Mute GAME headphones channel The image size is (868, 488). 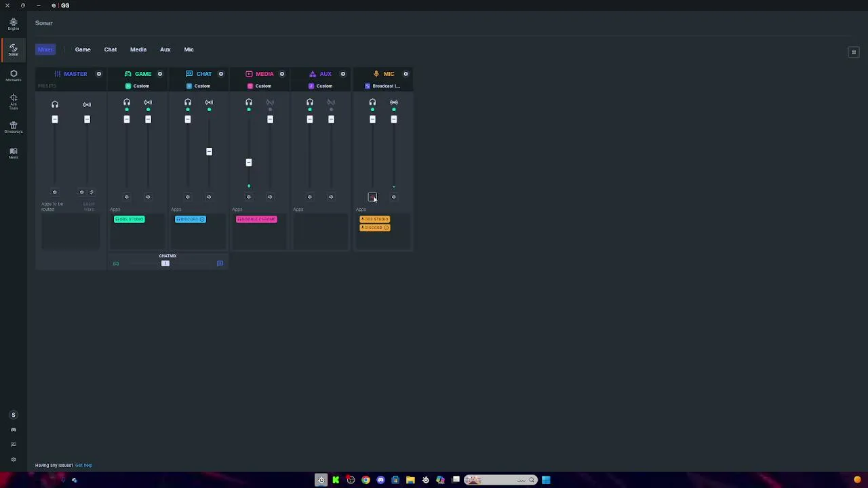126,197
